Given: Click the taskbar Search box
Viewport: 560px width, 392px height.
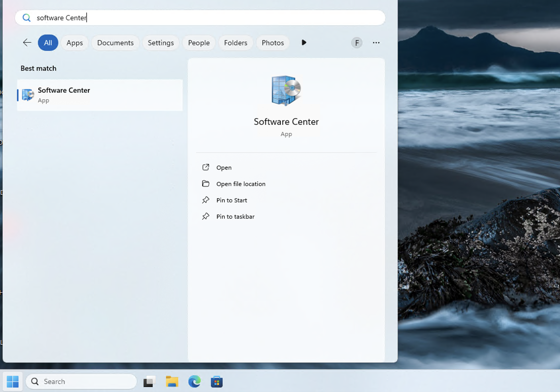Looking at the screenshot, I should (x=81, y=382).
